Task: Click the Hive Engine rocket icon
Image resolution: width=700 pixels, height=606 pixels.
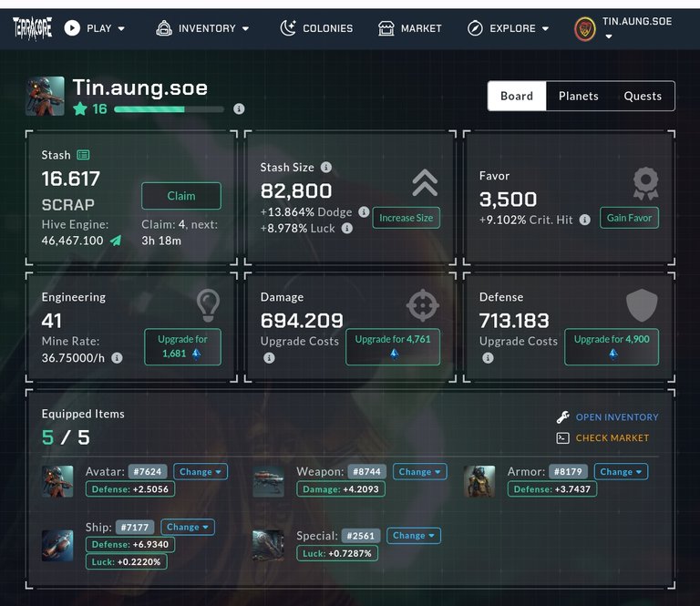Action: point(116,241)
